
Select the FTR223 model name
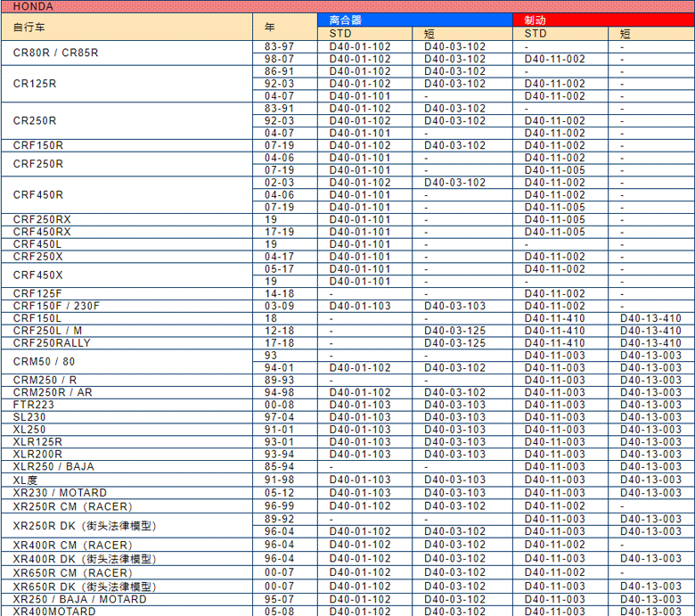tap(34, 405)
